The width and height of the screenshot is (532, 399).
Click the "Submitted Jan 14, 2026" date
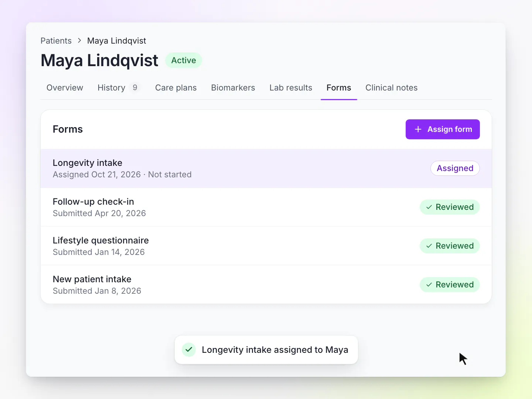(99, 252)
